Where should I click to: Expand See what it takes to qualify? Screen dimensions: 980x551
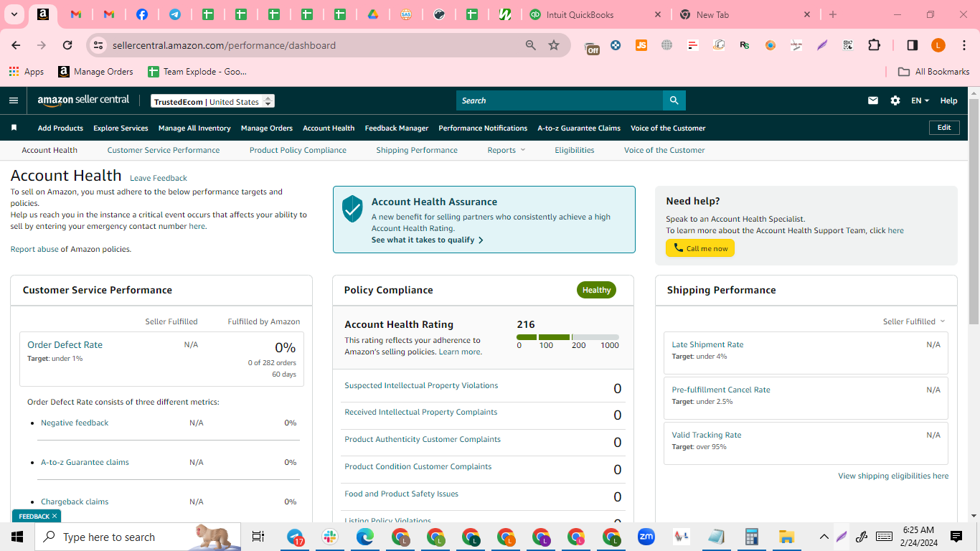(x=428, y=240)
